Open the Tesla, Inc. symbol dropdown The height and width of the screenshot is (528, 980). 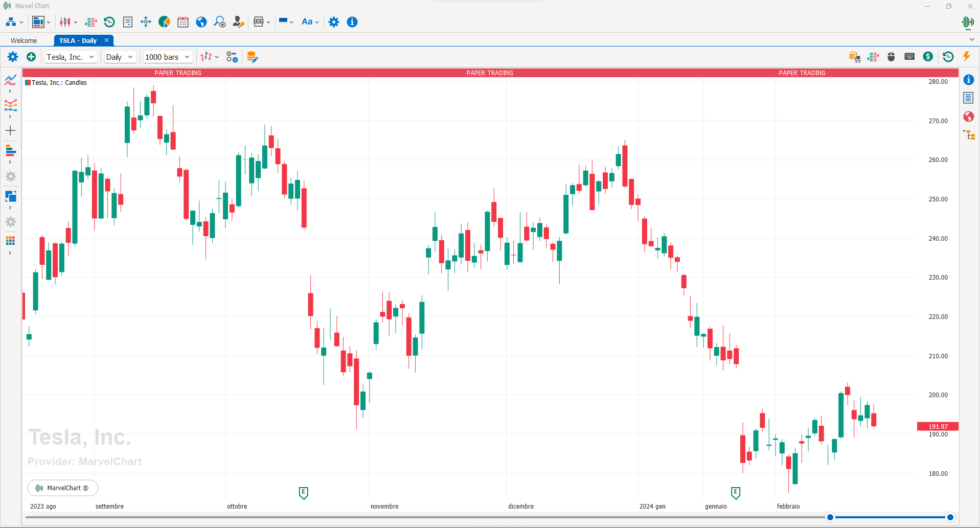pos(71,57)
